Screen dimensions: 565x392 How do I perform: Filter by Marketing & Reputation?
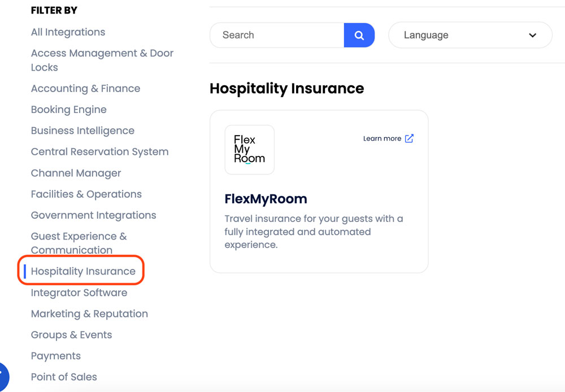tap(89, 314)
